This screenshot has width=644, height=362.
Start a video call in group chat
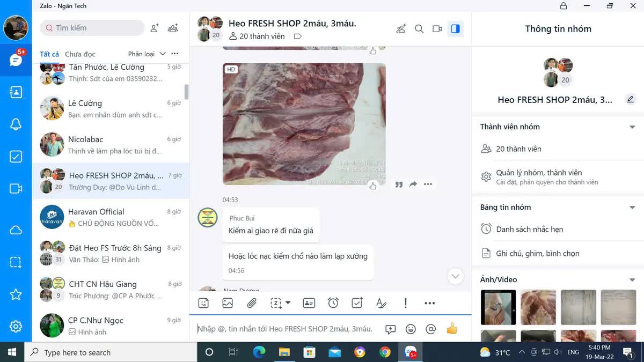click(437, 29)
